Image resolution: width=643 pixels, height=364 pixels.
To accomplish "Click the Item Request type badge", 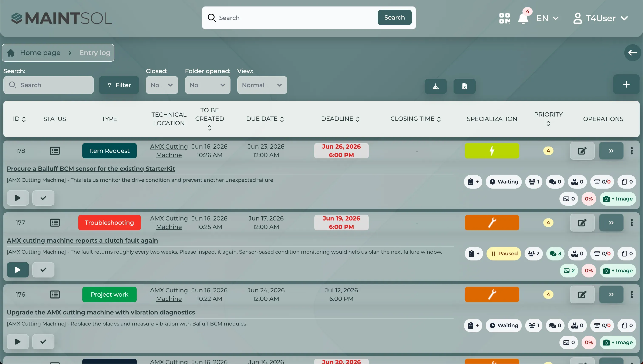I will tap(109, 151).
